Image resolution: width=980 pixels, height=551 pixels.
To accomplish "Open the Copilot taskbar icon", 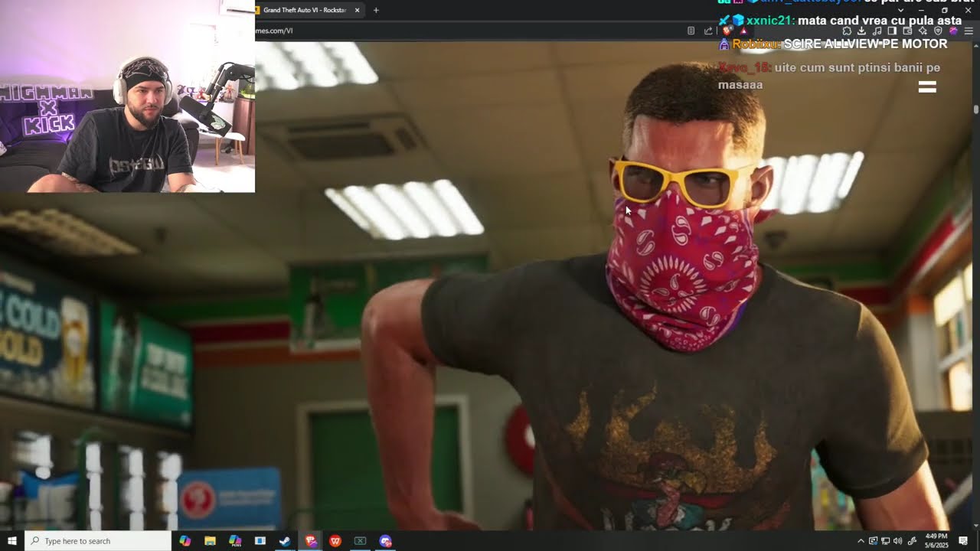I will (x=185, y=541).
